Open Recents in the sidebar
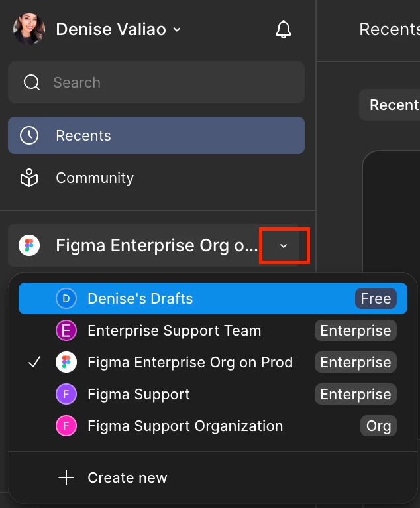The width and height of the screenshot is (420, 508). pos(156,135)
